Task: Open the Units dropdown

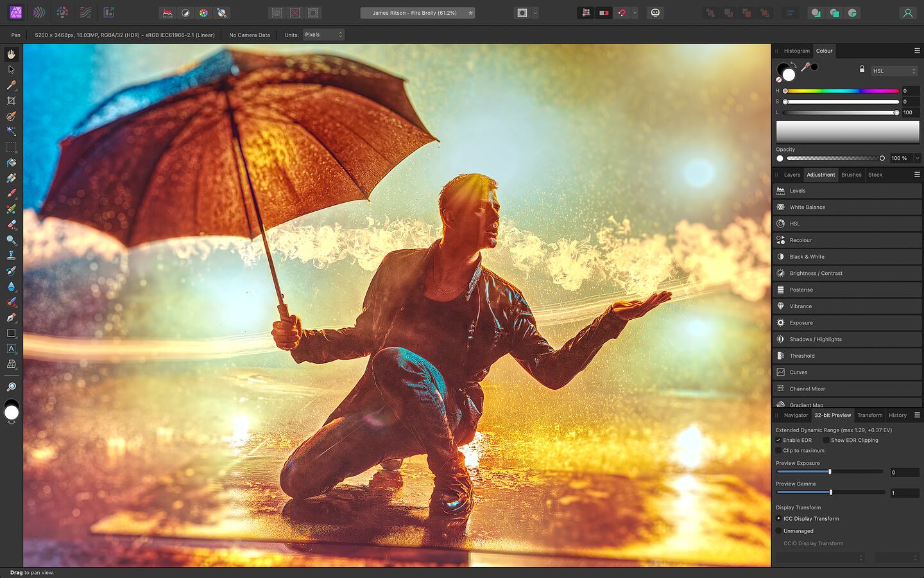Action: coord(323,35)
